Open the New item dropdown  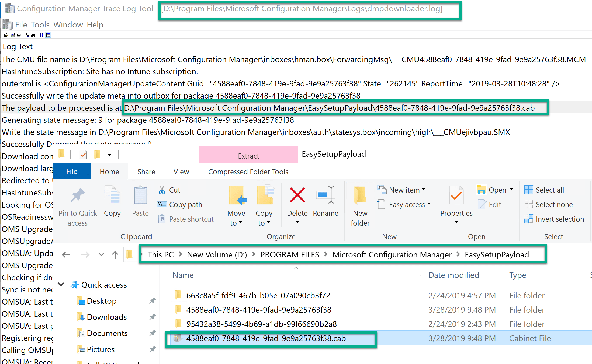404,190
